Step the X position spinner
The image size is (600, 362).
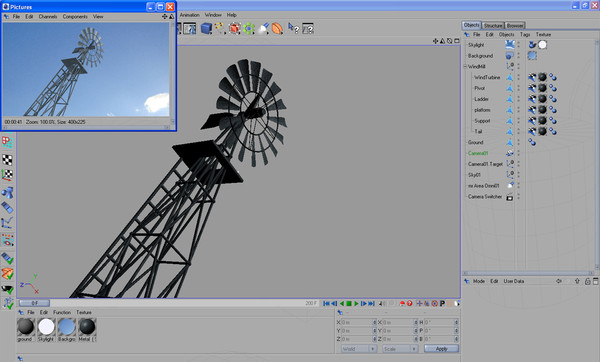[375, 323]
